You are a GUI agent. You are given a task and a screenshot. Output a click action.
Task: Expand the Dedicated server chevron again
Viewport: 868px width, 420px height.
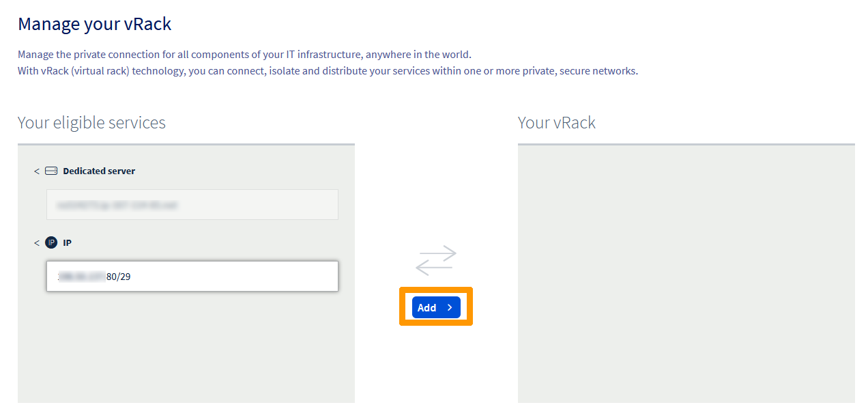(36, 171)
